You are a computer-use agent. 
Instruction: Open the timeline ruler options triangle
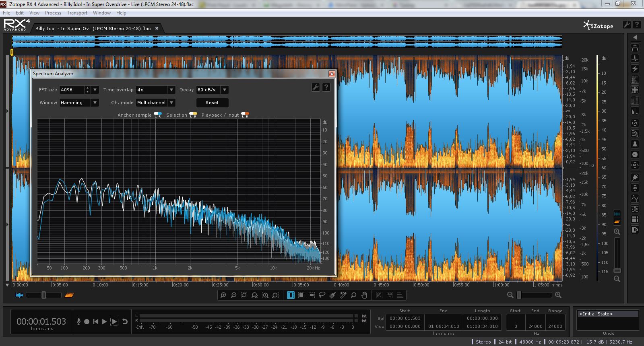[7, 285]
